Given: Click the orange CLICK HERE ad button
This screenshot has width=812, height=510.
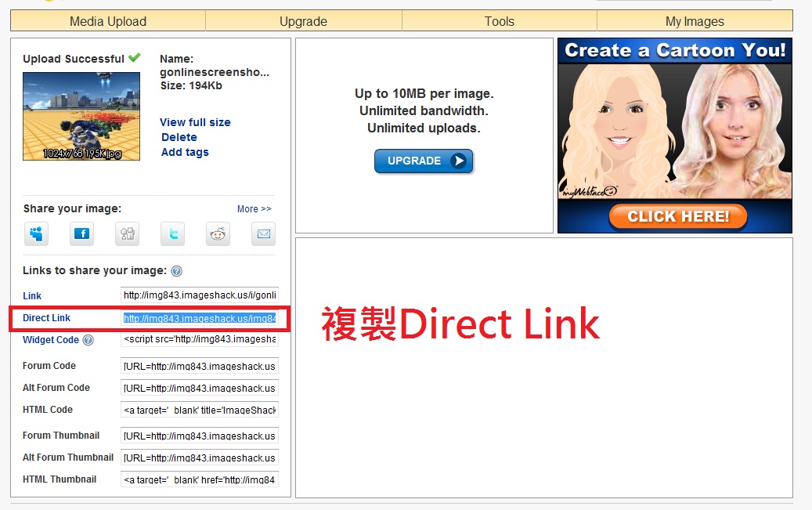Looking at the screenshot, I should click(678, 216).
